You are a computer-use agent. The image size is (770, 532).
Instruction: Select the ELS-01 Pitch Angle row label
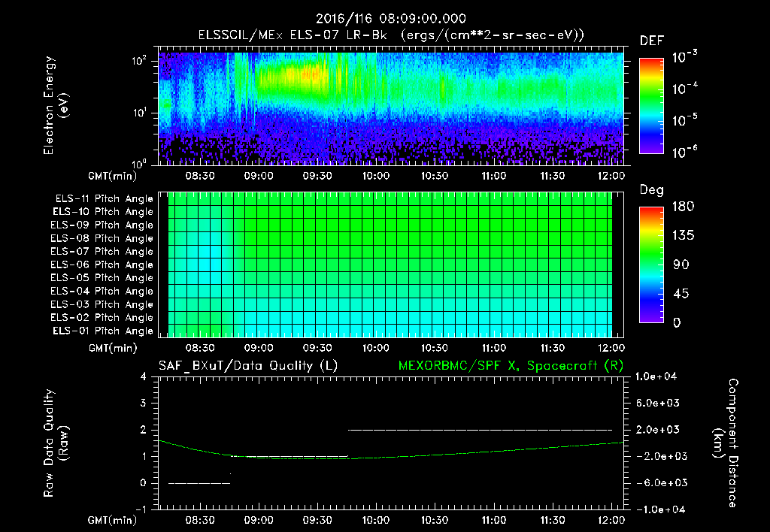[x=103, y=331]
